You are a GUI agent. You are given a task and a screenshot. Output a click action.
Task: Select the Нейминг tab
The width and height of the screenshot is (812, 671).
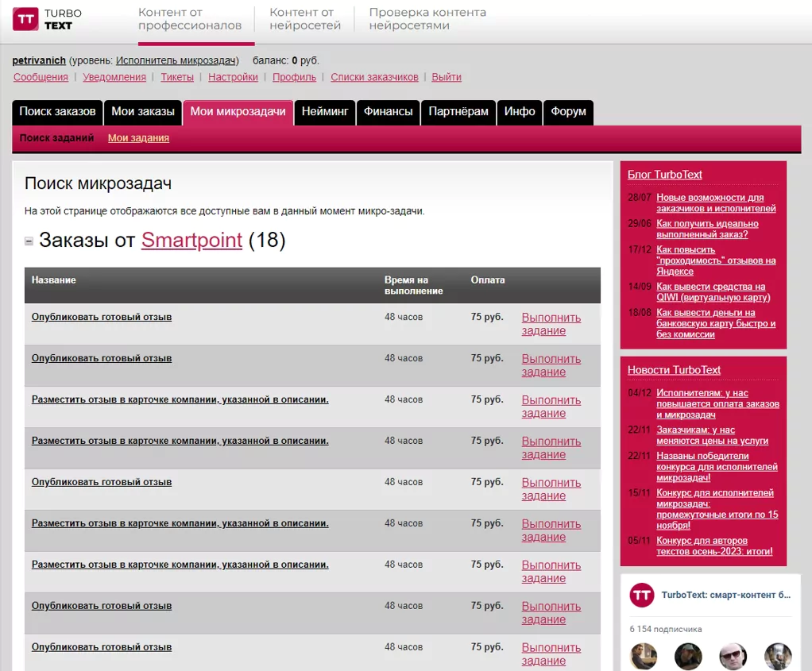point(325,112)
